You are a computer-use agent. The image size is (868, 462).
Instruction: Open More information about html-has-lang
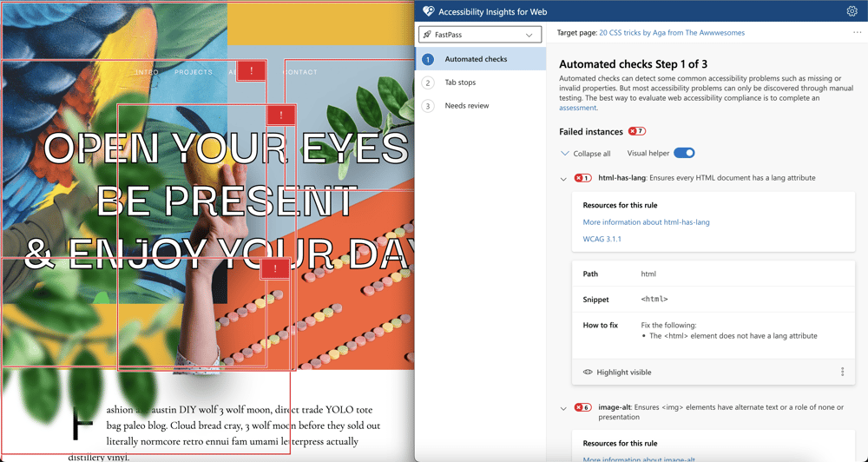click(646, 222)
